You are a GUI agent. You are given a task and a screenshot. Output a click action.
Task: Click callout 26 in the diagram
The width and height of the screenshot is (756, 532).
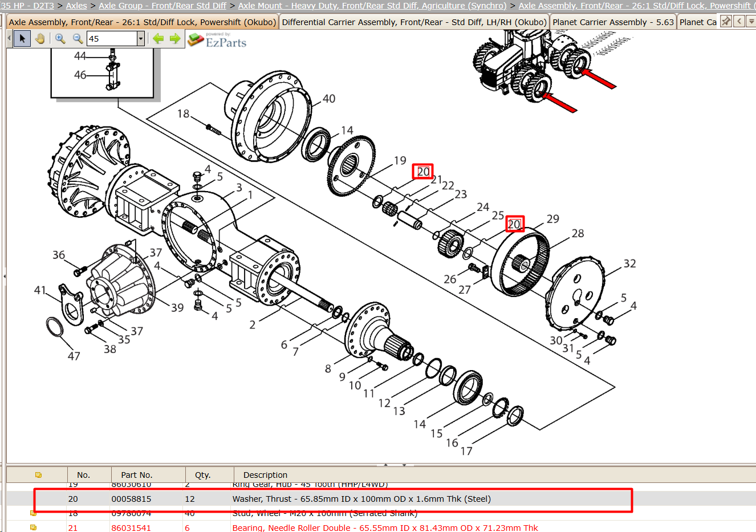tap(450, 279)
